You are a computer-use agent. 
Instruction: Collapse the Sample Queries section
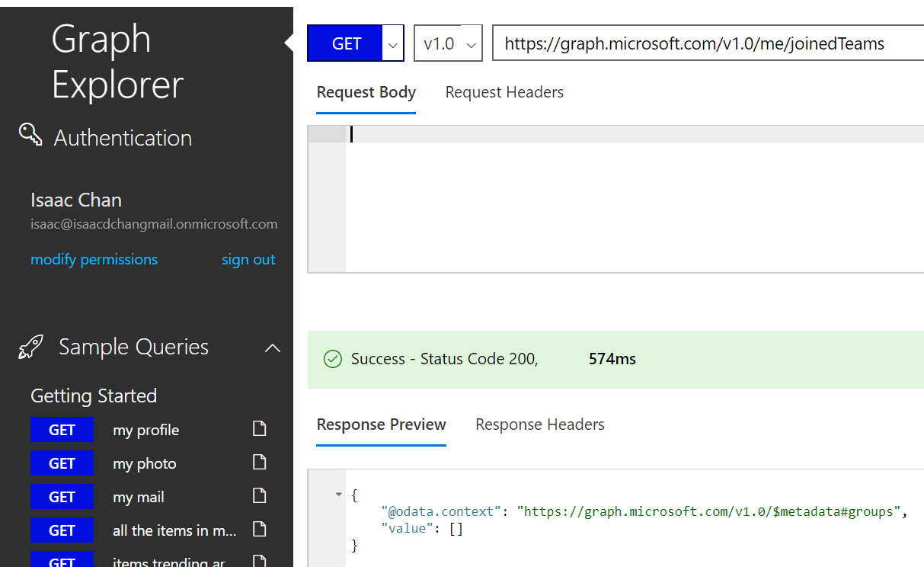tap(272, 347)
